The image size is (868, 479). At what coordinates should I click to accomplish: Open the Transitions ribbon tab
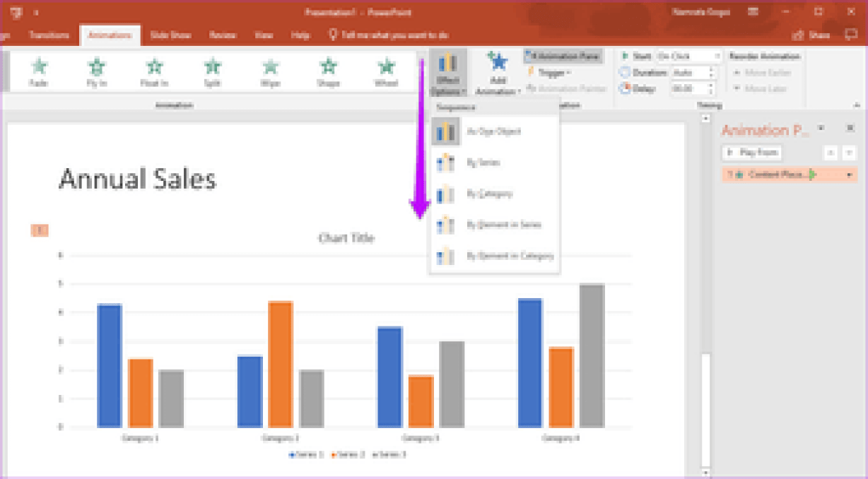pos(49,35)
